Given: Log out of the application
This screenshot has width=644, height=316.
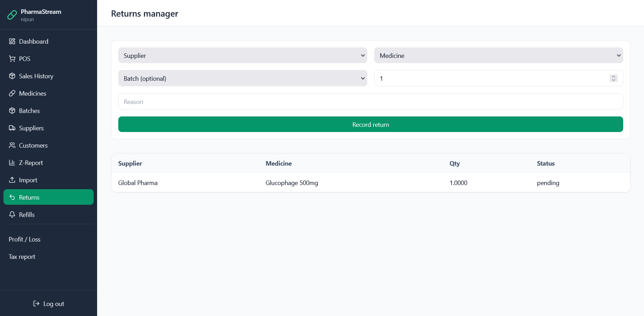Looking at the screenshot, I should (x=49, y=304).
